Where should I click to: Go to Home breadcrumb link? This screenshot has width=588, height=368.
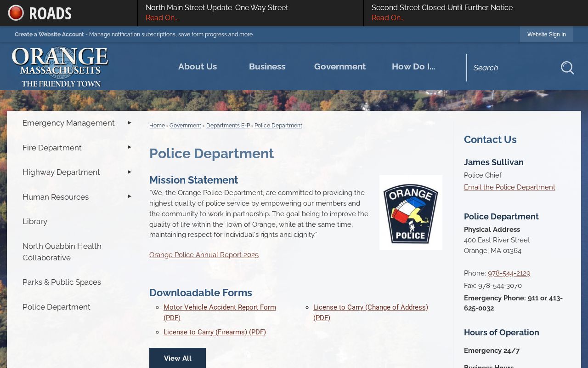[157, 126]
